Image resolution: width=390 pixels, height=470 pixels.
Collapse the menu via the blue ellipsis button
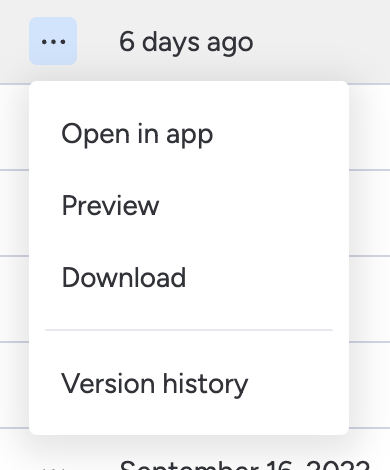53,41
